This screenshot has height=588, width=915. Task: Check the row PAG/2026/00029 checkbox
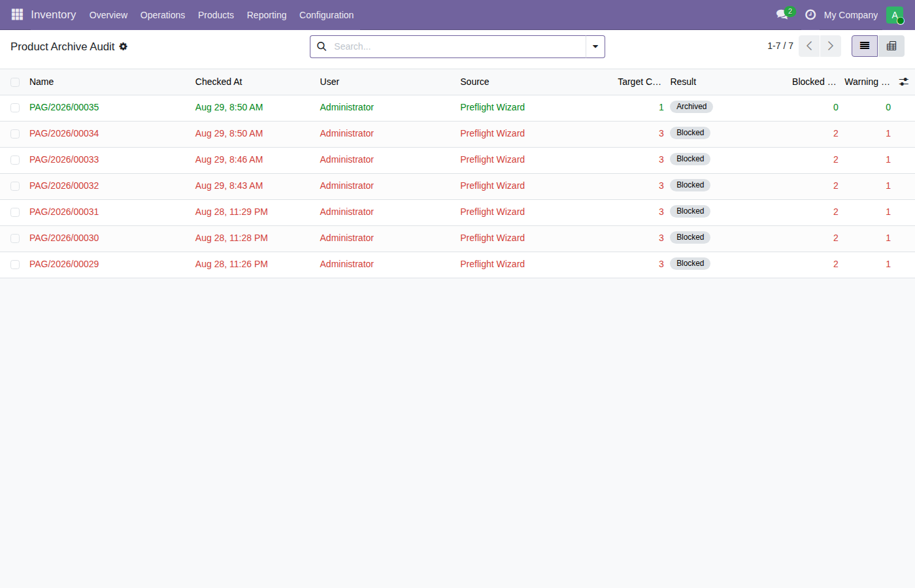pyautogui.click(x=15, y=265)
